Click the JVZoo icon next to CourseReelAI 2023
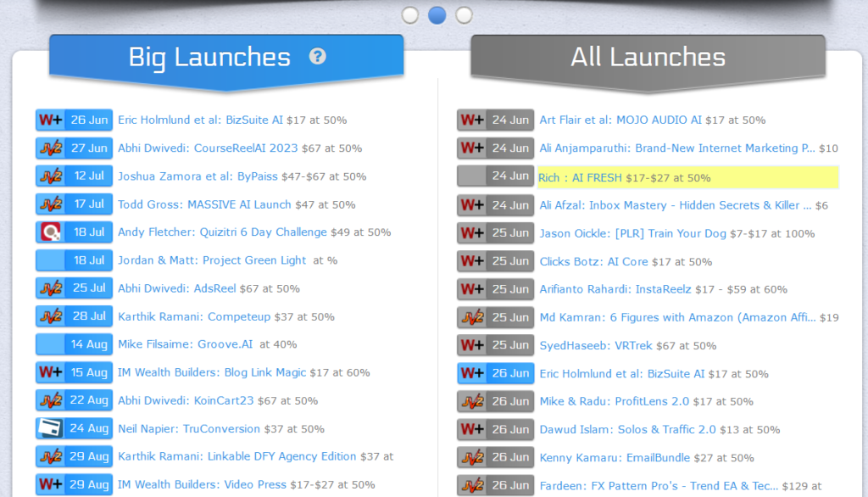Image resolution: width=868 pixels, height=497 pixels. pyautogui.click(x=51, y=148)
